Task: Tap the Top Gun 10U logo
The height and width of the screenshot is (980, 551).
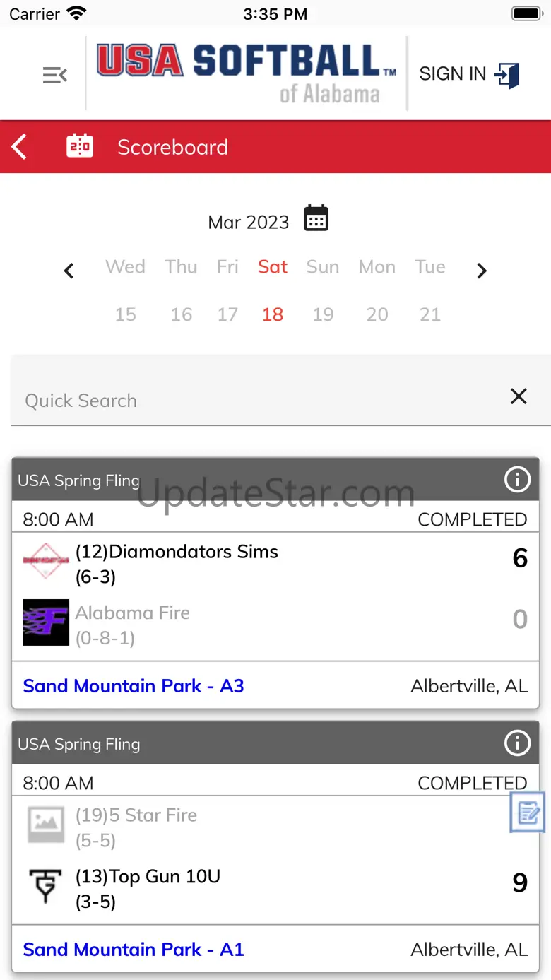Action: tap(46, 886)
